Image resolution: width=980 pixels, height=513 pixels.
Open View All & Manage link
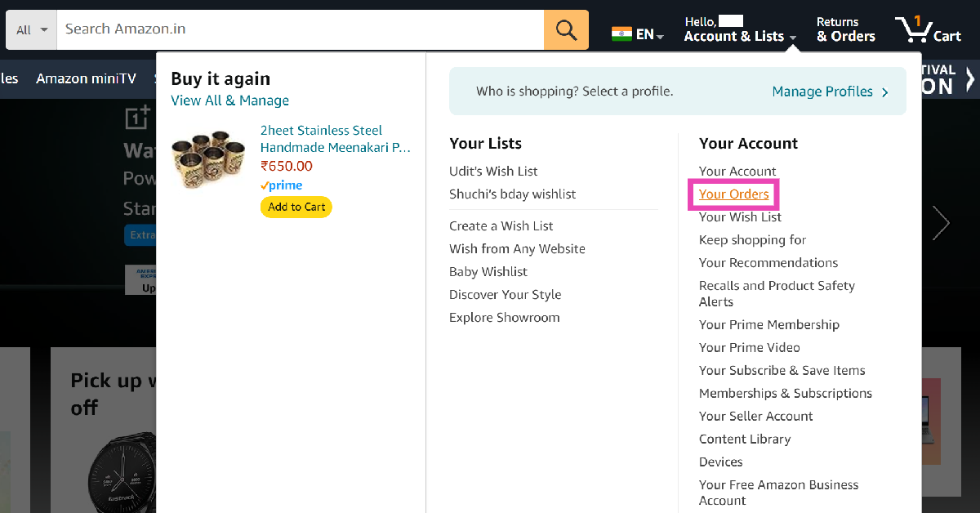(x=229, y=100)
